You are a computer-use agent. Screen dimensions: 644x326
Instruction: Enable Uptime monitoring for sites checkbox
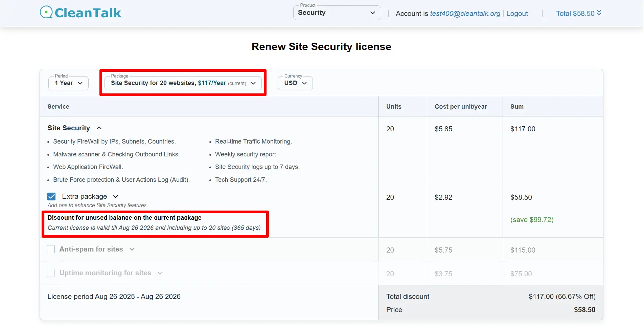(51, 273)
